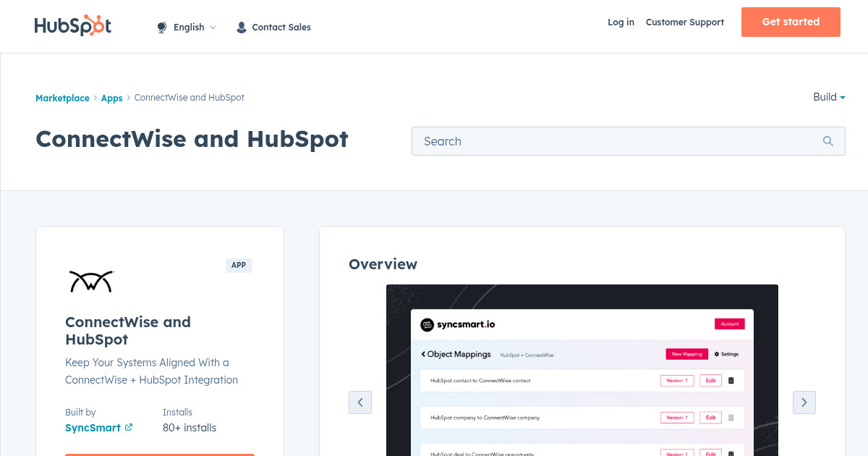Viewport: 868px width, 456px height.
Task: Select Log in from the top bar
Action: (x=621, y=22)
